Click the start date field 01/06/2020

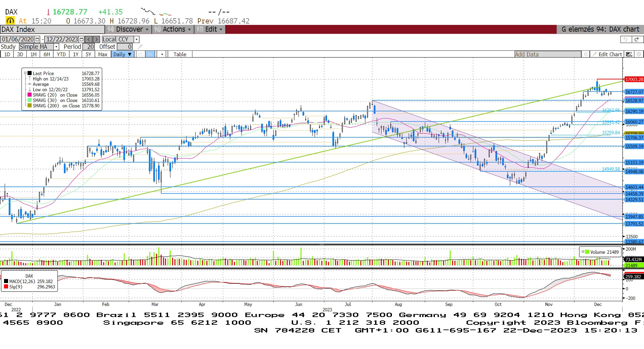click(x=17, y=39)
